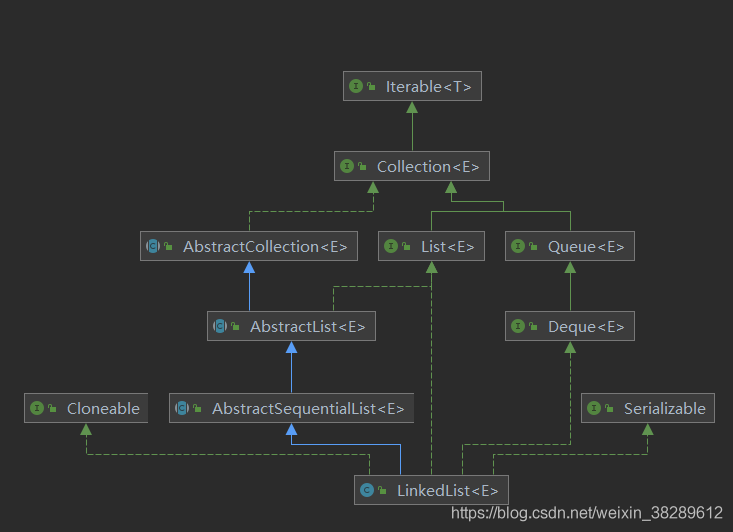Image resolution: width=733 pixels, height=532 pixels.
Task: Select the Deque<E> node label
Action: click(586, 326)
